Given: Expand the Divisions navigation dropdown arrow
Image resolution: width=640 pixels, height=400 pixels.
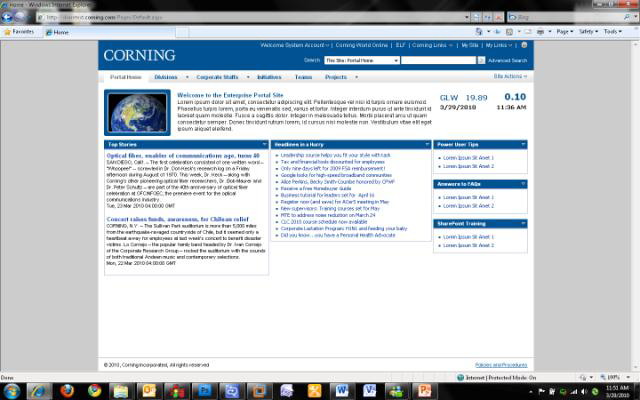Looking at the screenshot, I should point(187,77).
